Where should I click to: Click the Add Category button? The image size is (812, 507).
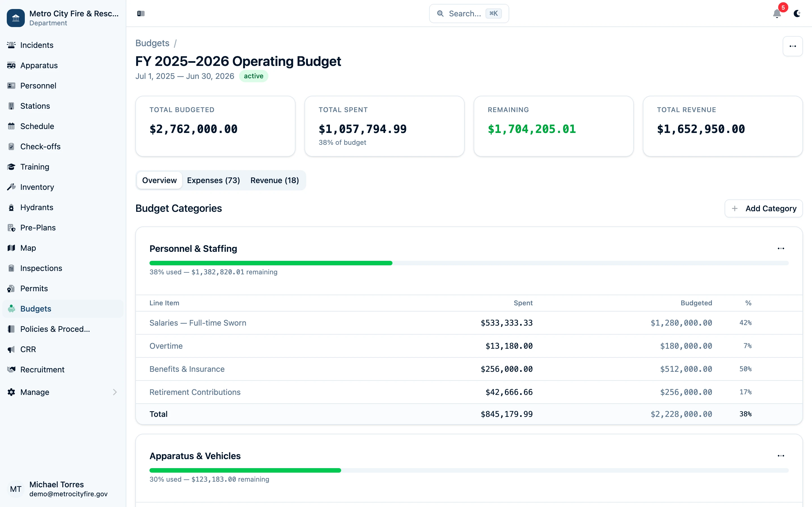pyautogui.click(x=763, y=208)
